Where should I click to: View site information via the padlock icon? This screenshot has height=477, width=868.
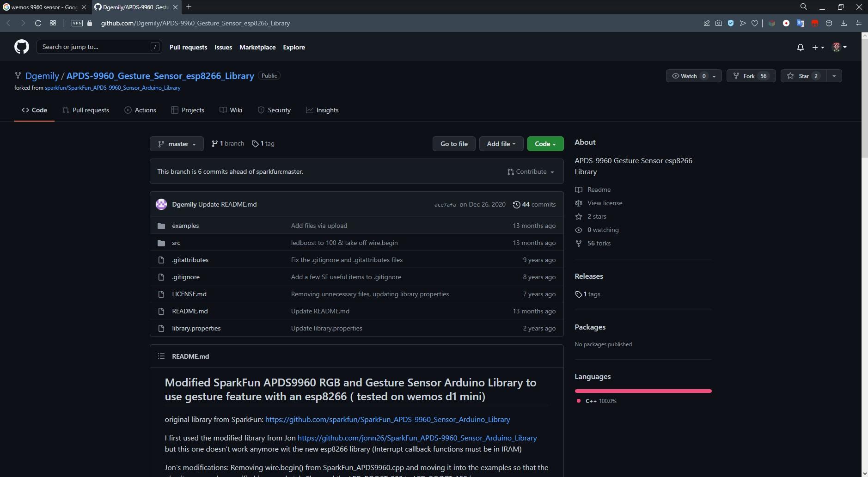tap(91, 23)
